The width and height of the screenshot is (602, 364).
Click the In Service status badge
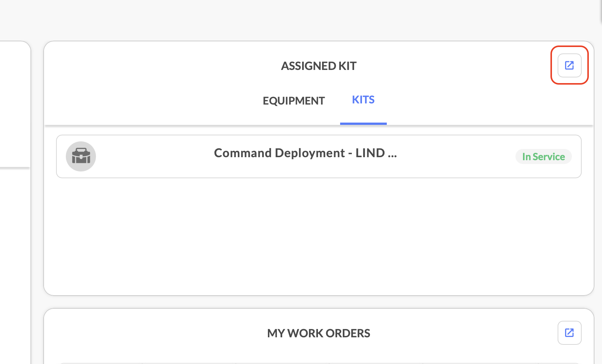pyautogui.click(x=543, y=157)
